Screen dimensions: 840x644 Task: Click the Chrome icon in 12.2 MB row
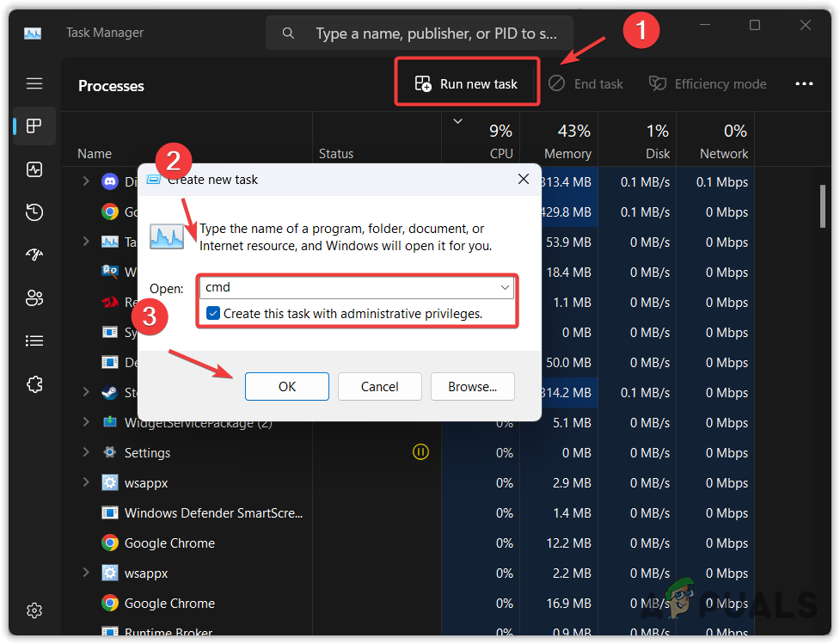coord(110,543)
